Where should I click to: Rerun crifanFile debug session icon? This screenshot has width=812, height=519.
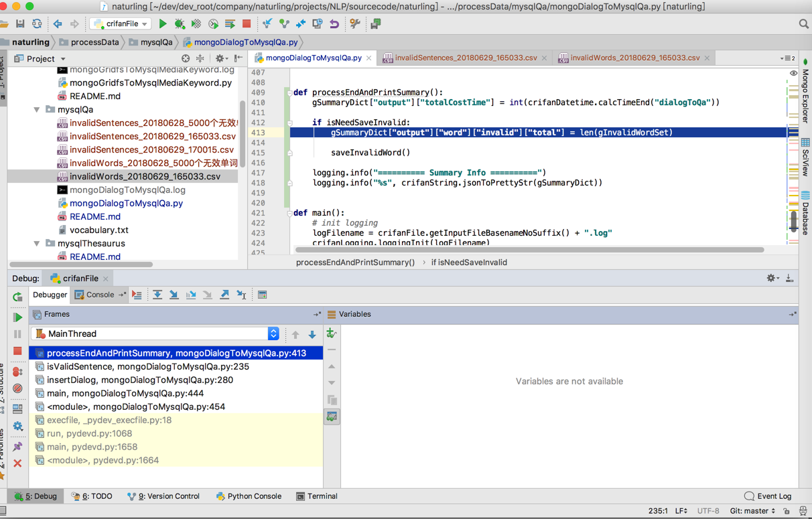coord(17,297)
